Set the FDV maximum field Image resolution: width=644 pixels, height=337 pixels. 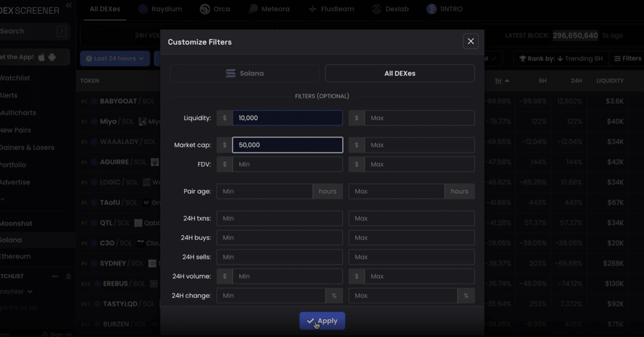point(419,164)
